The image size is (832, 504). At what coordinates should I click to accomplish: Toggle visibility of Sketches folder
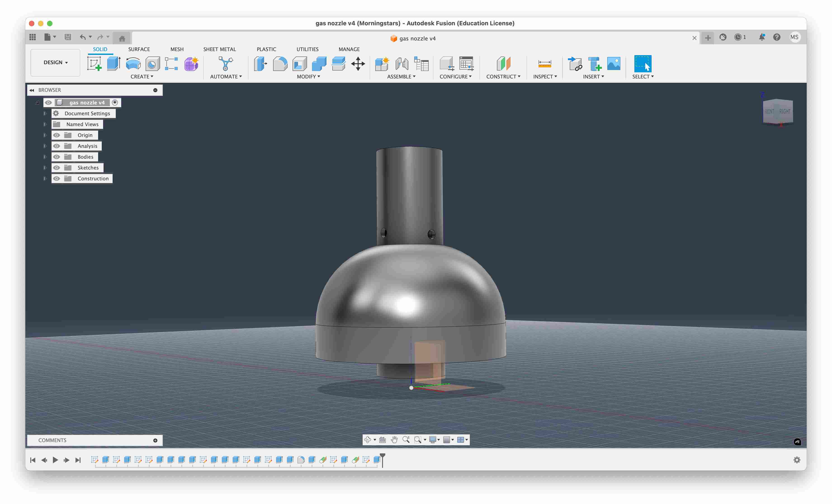[x=56, y=168]
